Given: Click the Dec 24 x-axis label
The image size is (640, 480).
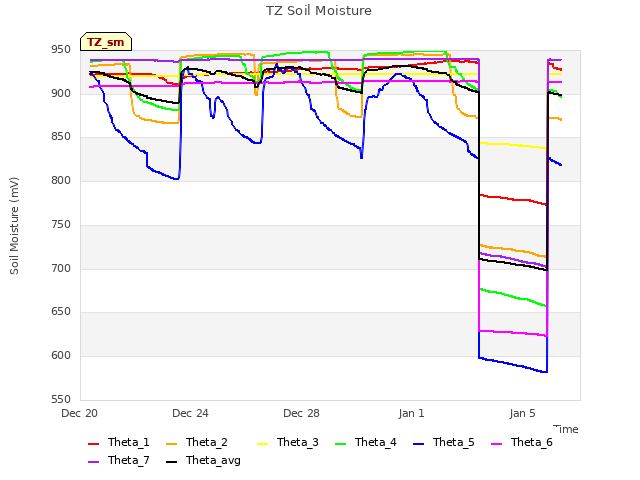Looking at the screenshot, I should 190,413.
